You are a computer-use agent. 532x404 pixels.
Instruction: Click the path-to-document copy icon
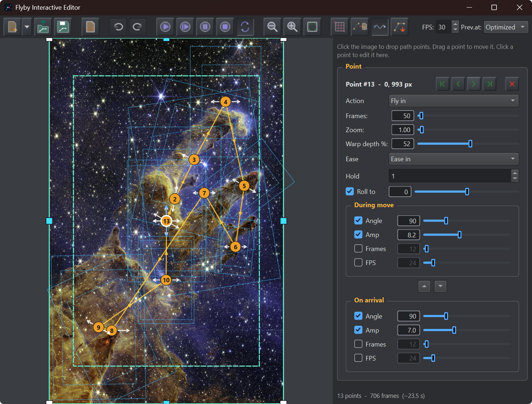click(x=360, y=27)
